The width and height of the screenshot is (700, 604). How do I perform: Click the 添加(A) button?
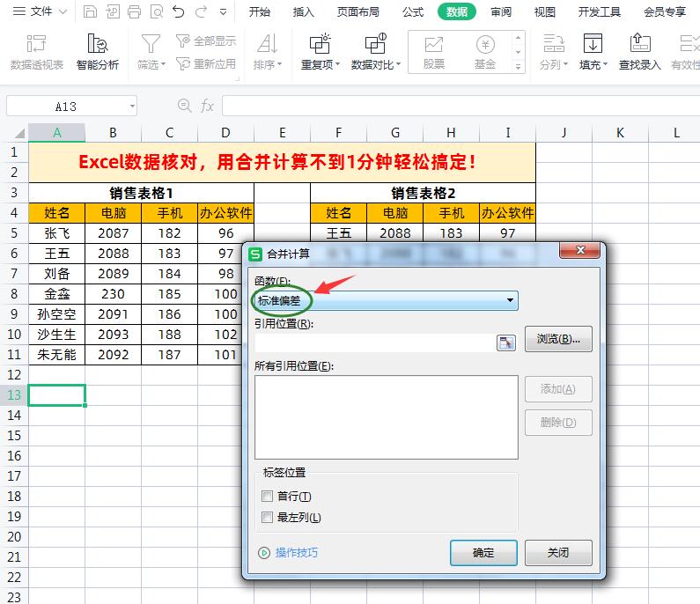click(558, 389)
